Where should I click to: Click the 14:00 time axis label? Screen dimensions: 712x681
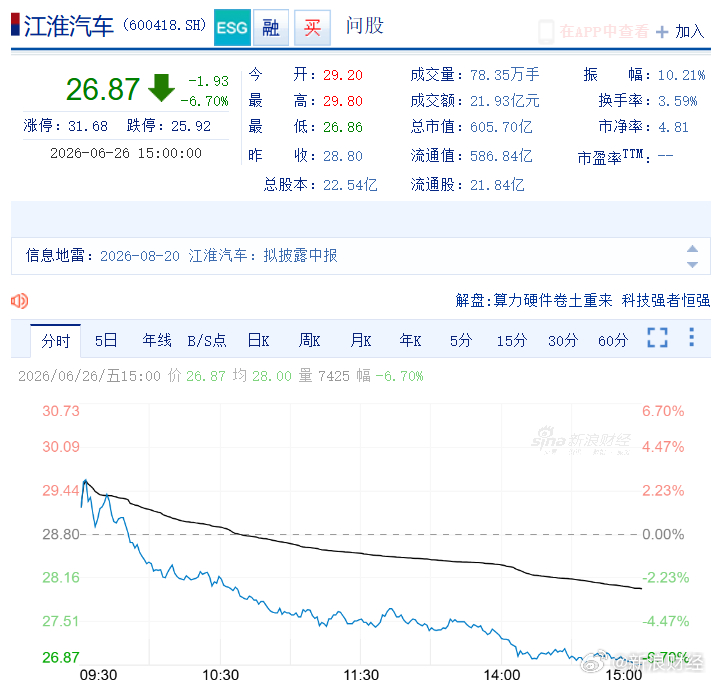point(502,675)
